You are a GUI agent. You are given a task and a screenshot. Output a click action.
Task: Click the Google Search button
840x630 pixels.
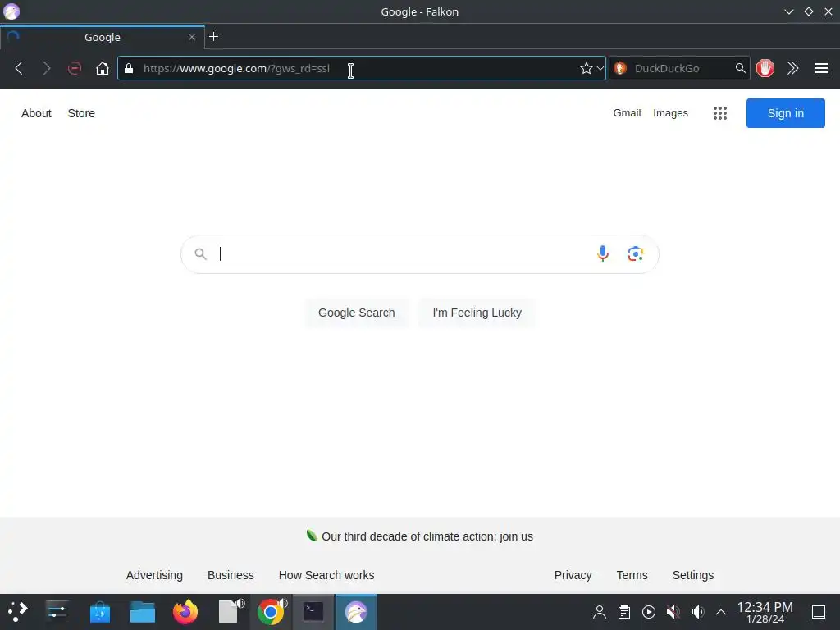coord(356,313)
